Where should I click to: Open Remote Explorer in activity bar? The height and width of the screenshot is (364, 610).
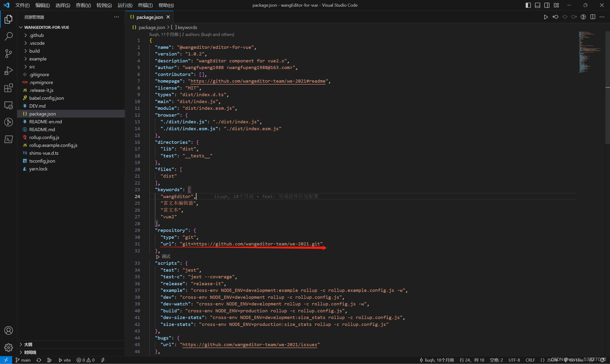(x=8, y=105)
